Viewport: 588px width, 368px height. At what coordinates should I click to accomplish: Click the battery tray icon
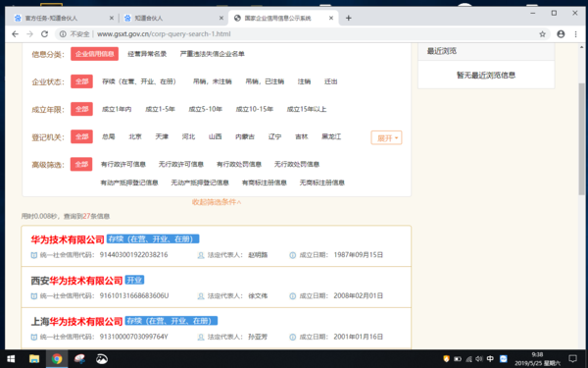click(458, 359)
